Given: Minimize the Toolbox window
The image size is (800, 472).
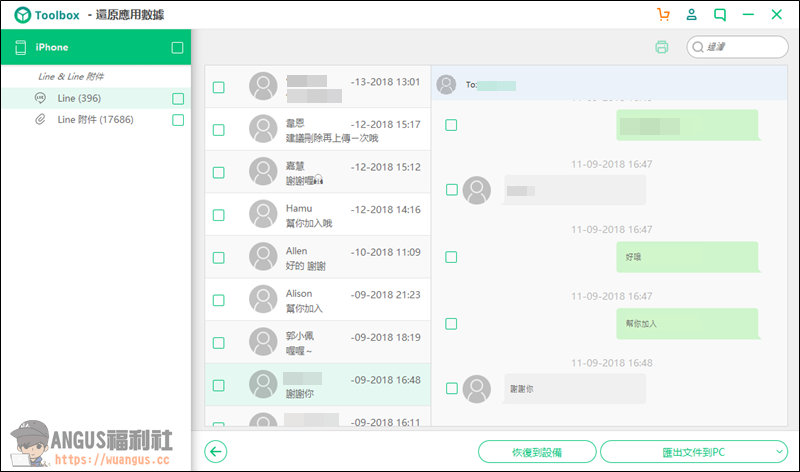Looking at the screenshot, I should (x=748, y=14).
